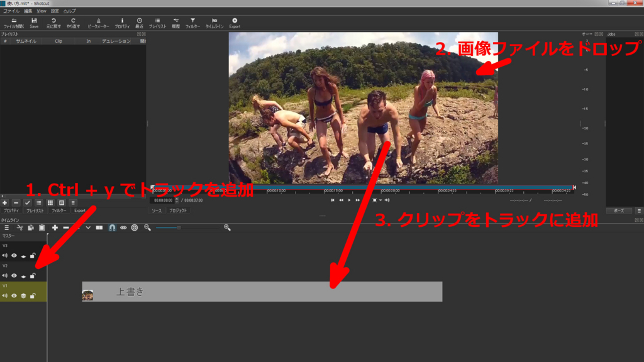Click the Split at Playhead icon
The image size is (644, 362).
(99, 228)
